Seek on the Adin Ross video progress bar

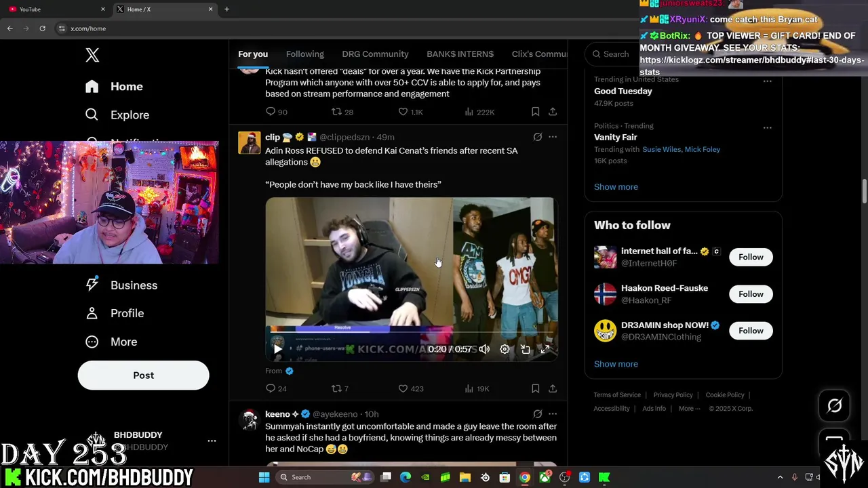412,331
